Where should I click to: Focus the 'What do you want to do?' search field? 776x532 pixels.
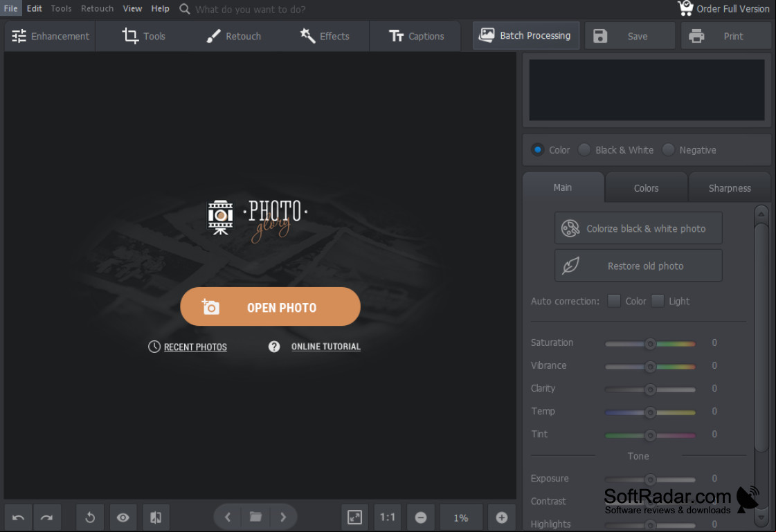[250, 10]
